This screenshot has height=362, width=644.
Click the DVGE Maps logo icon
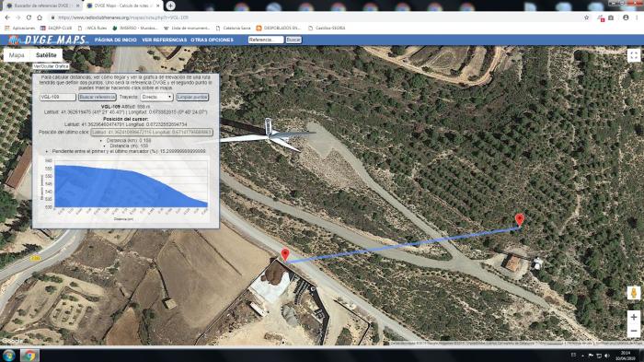(x=15, y=40)
